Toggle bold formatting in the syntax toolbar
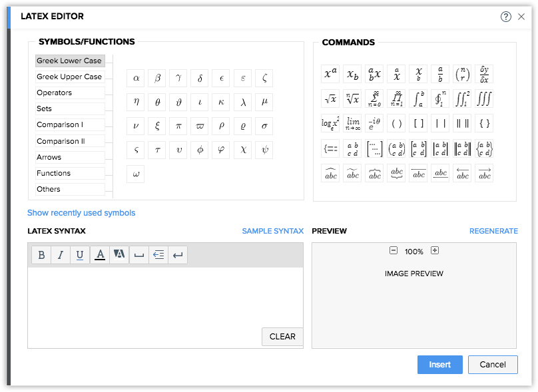The width and height of the screenshot is (538, 392). [x=41, y=255]
